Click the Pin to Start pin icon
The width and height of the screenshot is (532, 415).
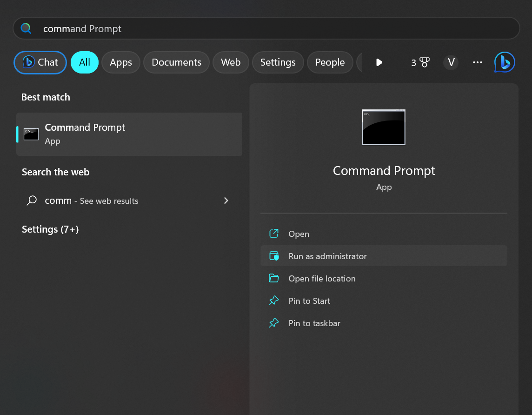[274, 301]
